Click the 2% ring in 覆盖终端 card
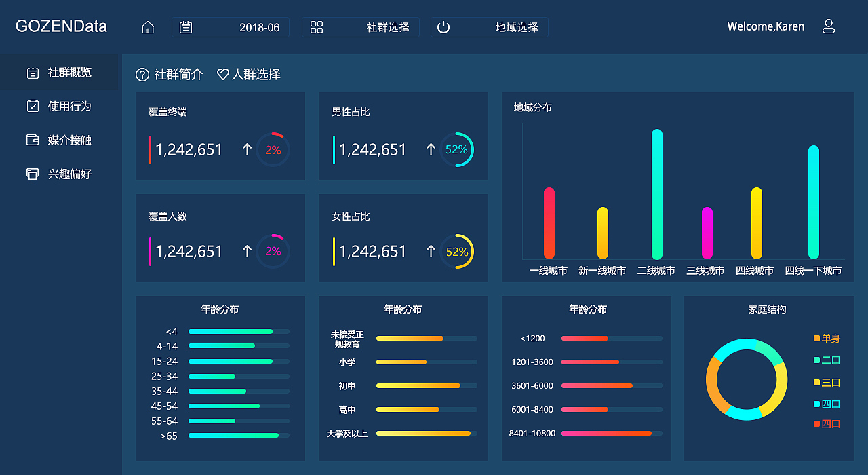This screenshot has height=475, width=868. [273, 149]
